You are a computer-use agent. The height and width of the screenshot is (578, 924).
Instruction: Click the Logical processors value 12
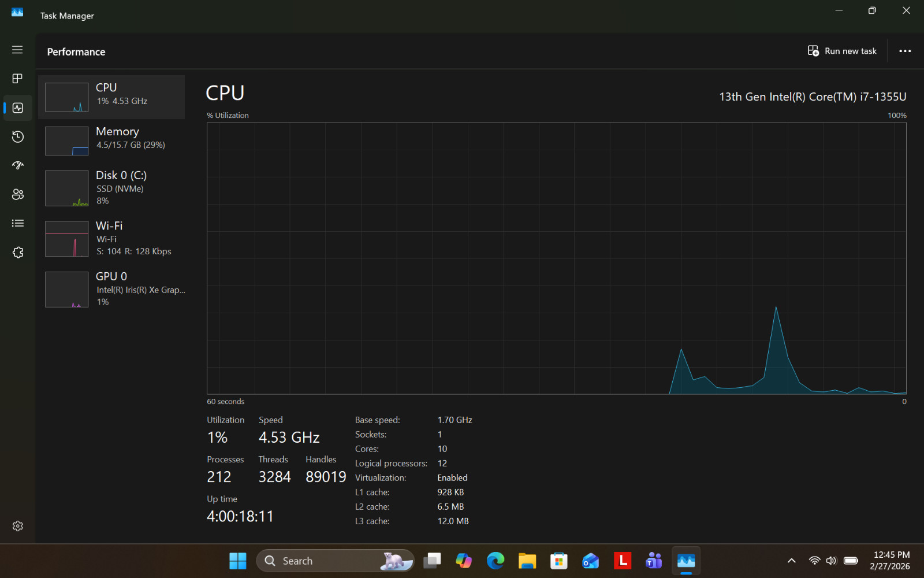(442, 464)
